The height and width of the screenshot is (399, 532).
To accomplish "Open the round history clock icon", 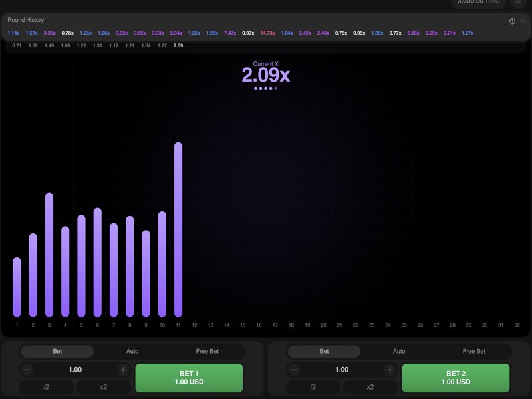I will (x=512, y=21).
